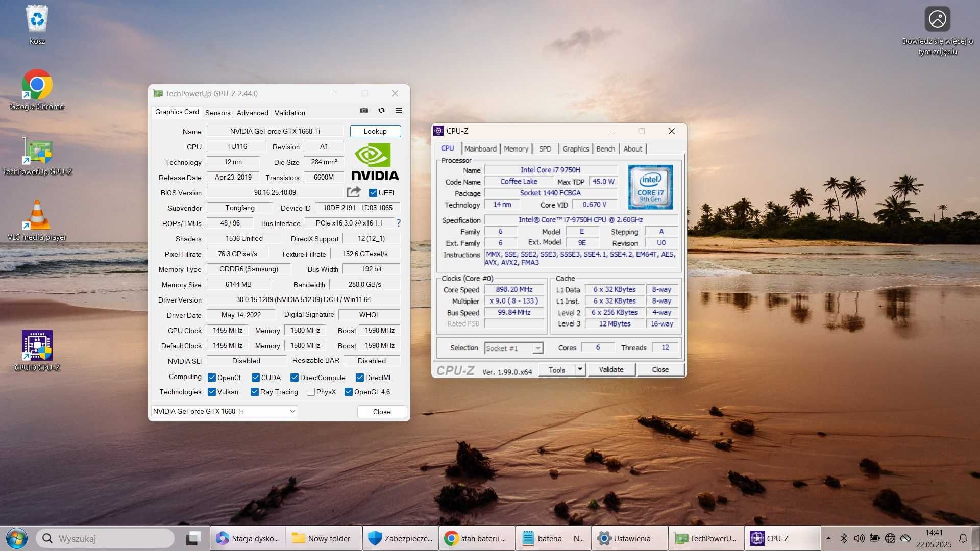Image resolution: width=980 pixels, height=551 pixels.
Task: Toggle the OpenCL checkbox
Action: pyautogui.click(x=212, y=378)
